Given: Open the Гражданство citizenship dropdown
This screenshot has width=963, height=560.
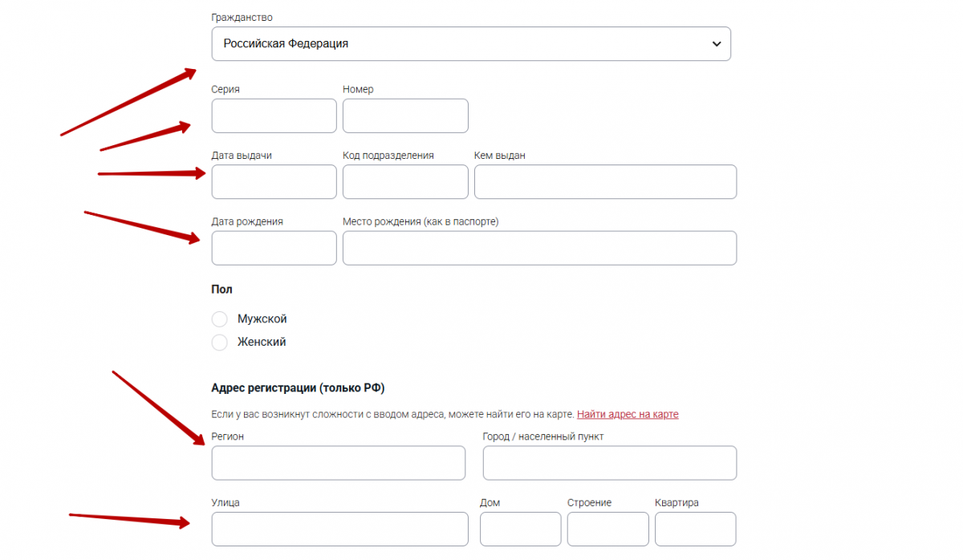Looking at the screenshot, I should tap(470, 44).
